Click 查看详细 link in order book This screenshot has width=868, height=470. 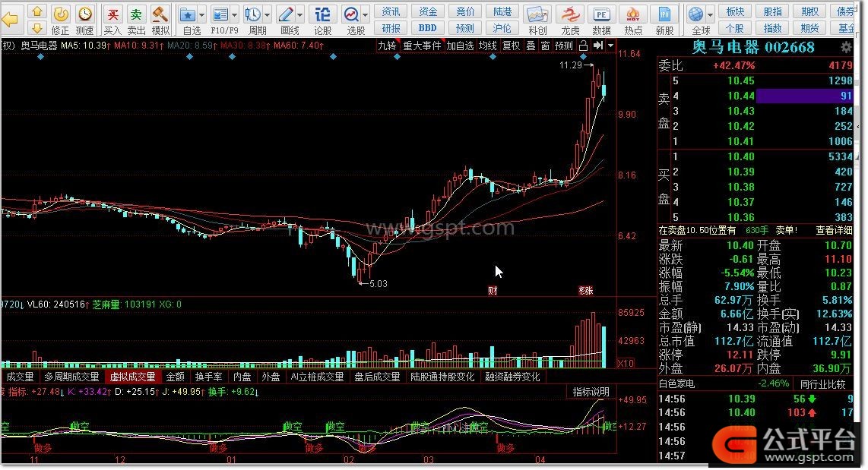click(x=834, y=230)
